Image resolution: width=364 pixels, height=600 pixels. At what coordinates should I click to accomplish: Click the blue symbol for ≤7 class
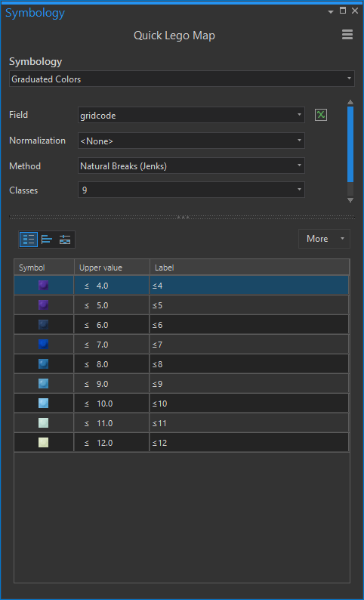coord(44,345)
